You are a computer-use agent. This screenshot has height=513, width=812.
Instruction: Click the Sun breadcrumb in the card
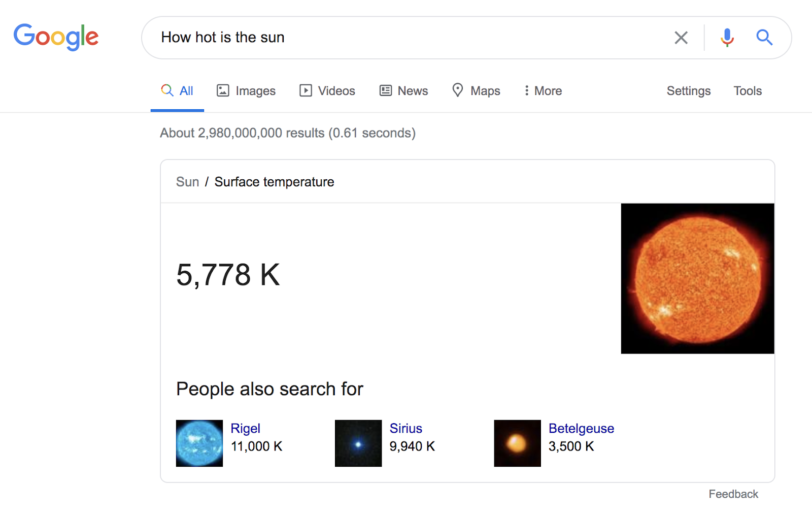(187, 182)
